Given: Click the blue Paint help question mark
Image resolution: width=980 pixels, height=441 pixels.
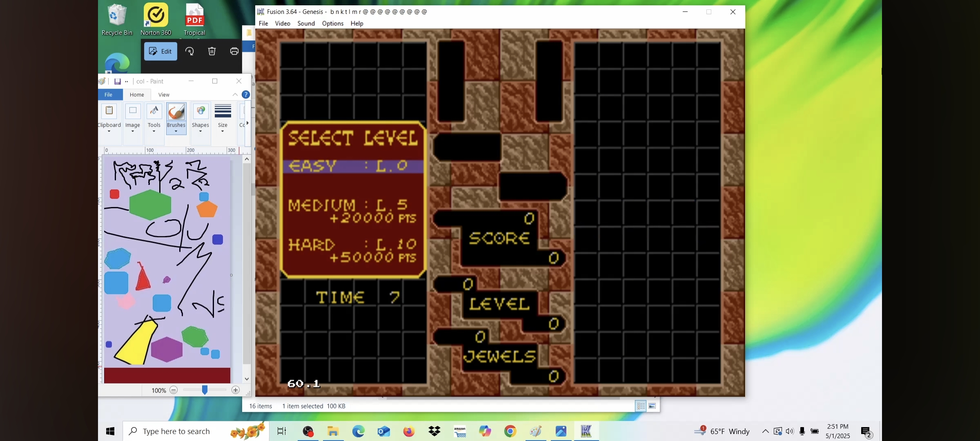Looking at the screenshot, I should (245, 94).
